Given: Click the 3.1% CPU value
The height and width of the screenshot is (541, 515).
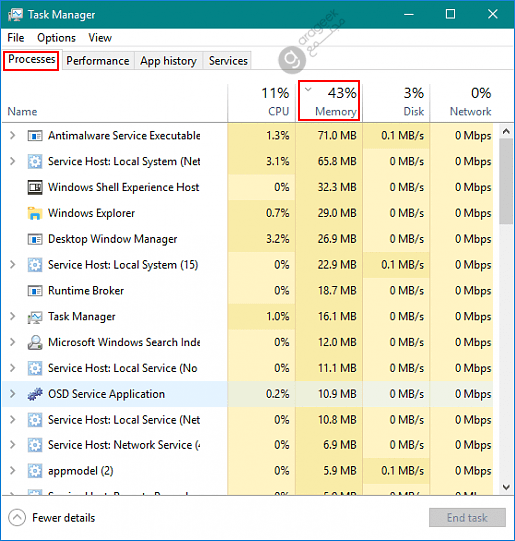Looking at the screenshot, I should pos(278,161).
